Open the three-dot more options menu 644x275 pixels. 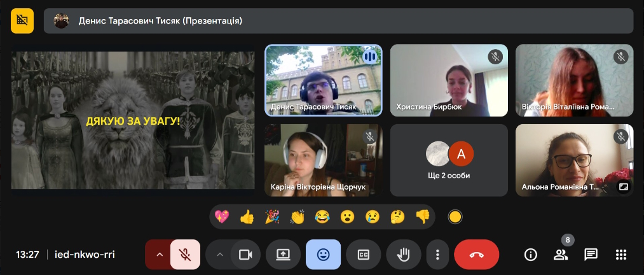coord(437,255)
